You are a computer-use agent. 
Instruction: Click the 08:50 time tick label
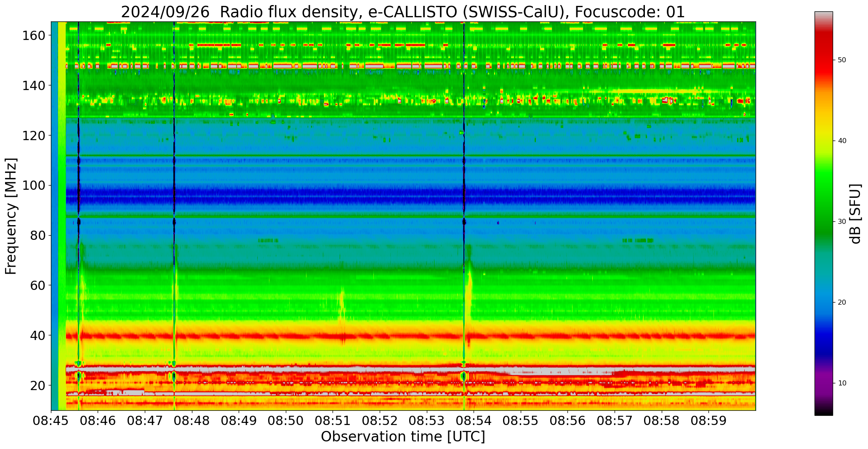point(286,420)
